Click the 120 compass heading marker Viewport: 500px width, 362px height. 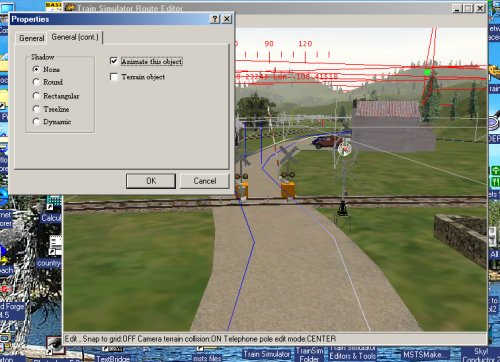305,44
